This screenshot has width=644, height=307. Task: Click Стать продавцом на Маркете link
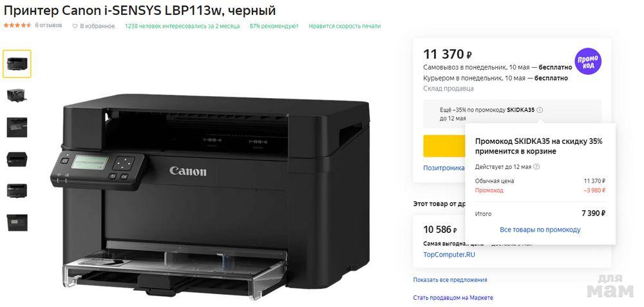453,297
